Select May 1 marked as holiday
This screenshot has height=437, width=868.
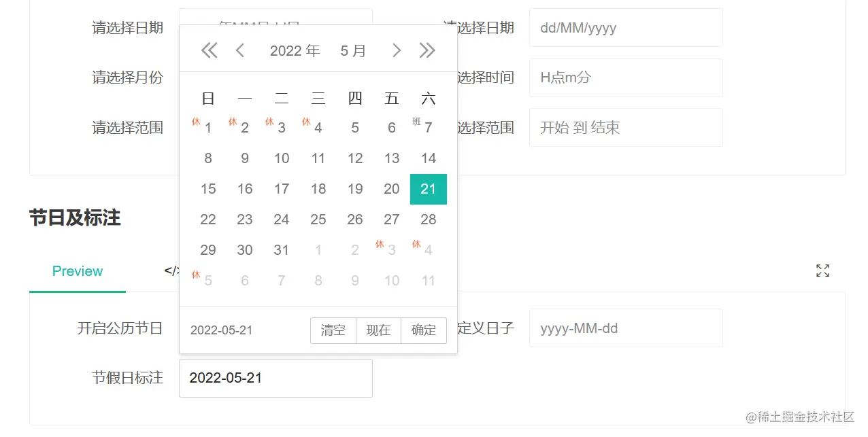pyautogui.click(x=208, y=128)
